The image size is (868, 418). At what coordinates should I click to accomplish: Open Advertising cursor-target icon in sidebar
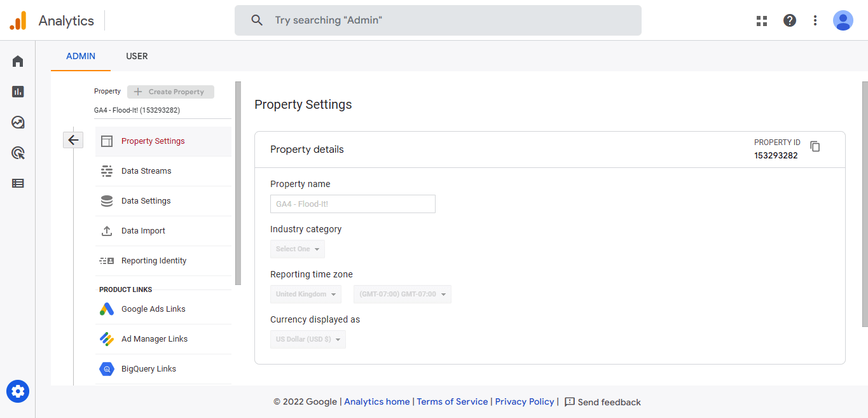18,153
